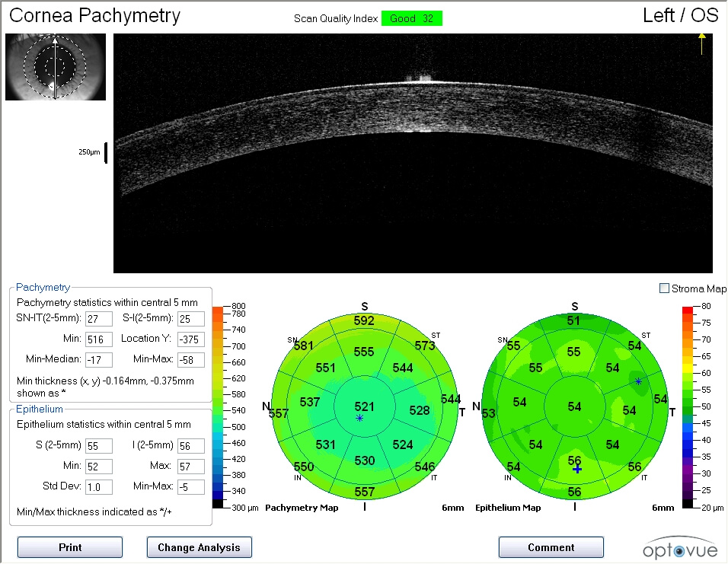
Task: Click pachymetry value 555
Action: 364,352
